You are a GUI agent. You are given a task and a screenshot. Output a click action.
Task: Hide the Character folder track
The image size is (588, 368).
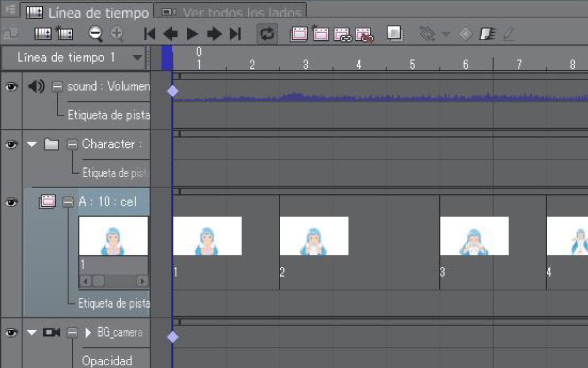pos(11,144)
